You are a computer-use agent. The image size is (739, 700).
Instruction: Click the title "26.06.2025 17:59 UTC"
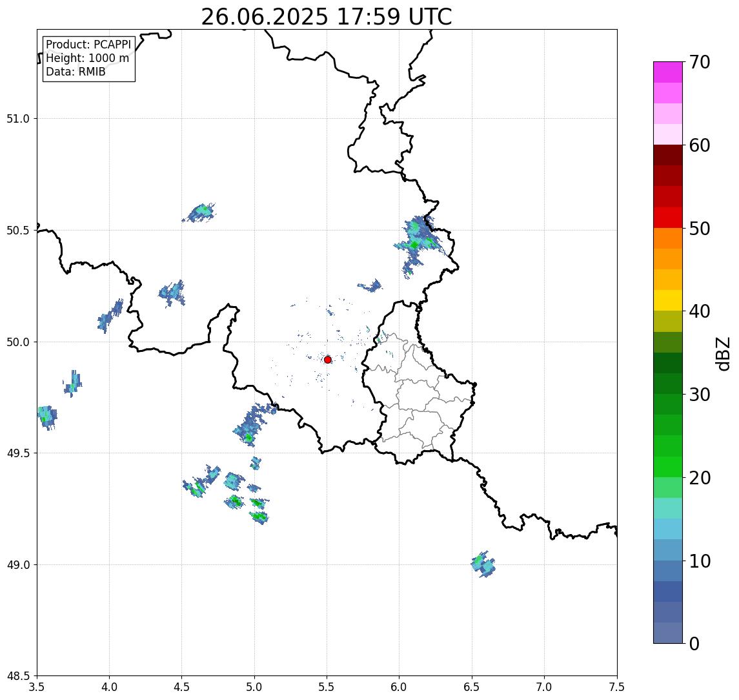pos(326,17)
